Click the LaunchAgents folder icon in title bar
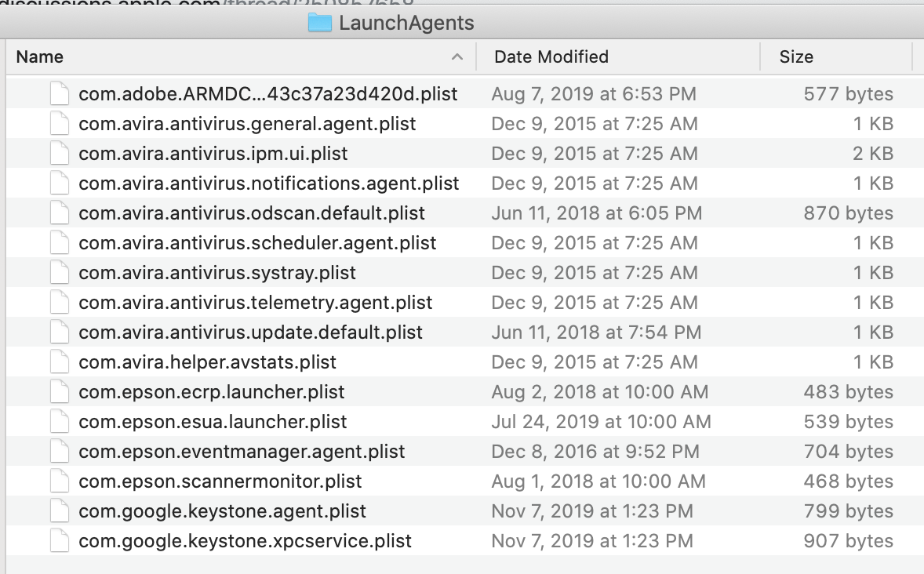The width and height of the screenshot is (924, 574). pyautogui.click(x=320, y=22)
